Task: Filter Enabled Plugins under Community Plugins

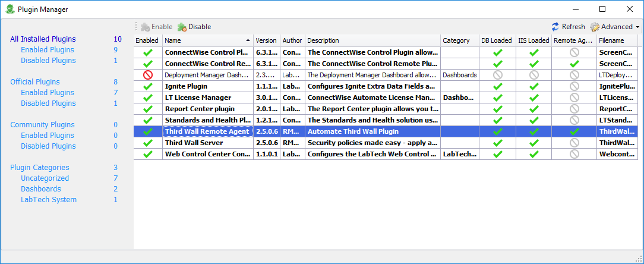Action: 48,136
